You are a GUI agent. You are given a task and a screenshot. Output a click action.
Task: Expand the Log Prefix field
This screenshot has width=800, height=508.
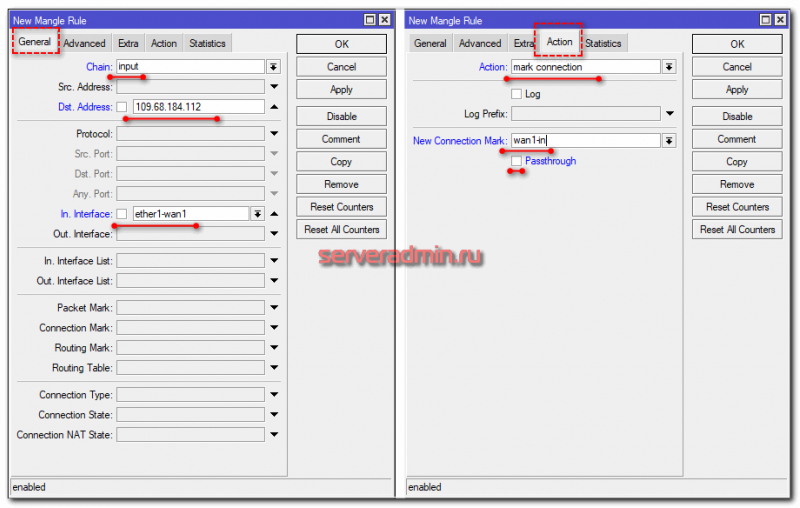pyautogui.click(x=669, y=114)
